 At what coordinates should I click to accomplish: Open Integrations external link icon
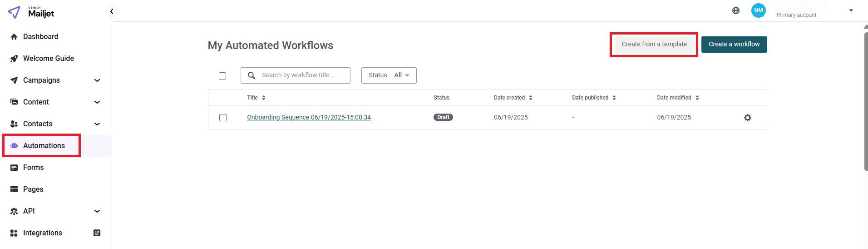tap(97, 233)
